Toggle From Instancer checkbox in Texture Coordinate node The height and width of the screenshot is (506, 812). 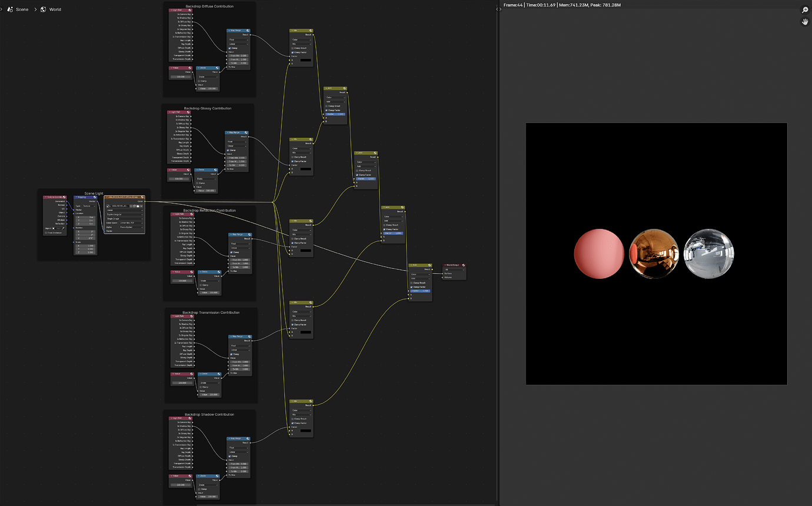pyautogui.click(x=46, y=233)
